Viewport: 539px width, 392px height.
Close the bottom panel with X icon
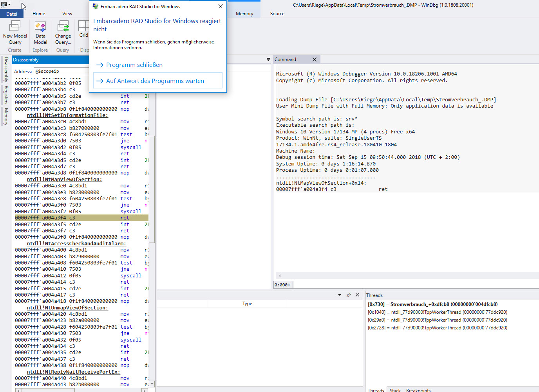pos(357,295)
